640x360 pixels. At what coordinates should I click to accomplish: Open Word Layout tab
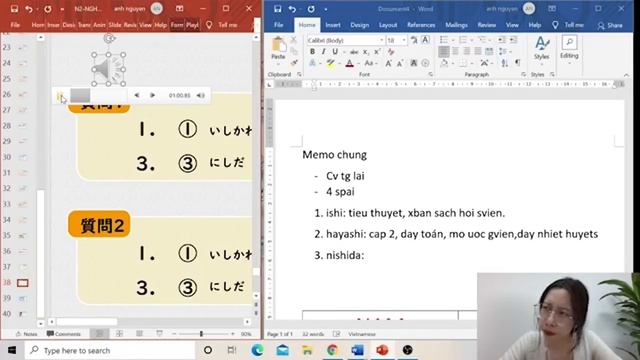[388, 25]
